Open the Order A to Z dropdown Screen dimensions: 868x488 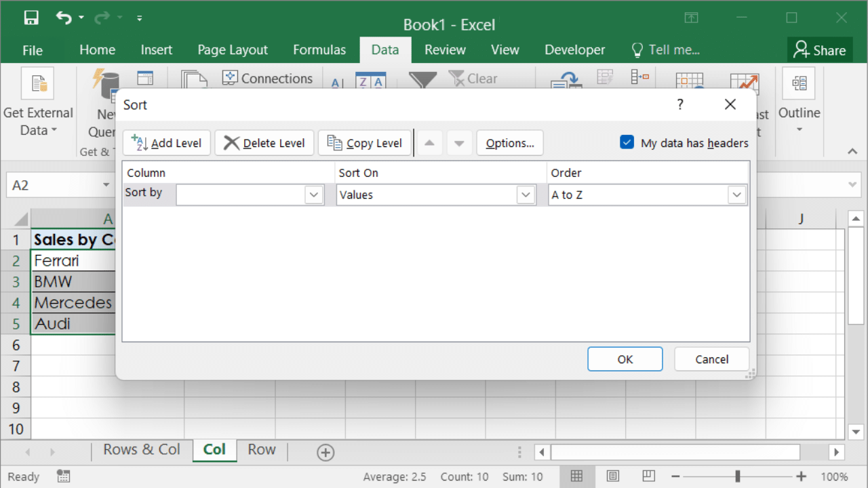(736, 195)
